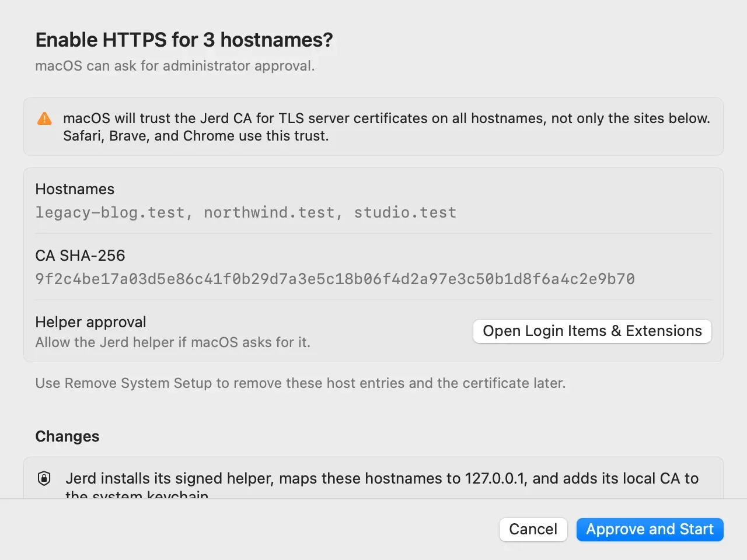Confirm with Approve and Start
This screenshot has width=747, height=560.
tap(650, 529)
